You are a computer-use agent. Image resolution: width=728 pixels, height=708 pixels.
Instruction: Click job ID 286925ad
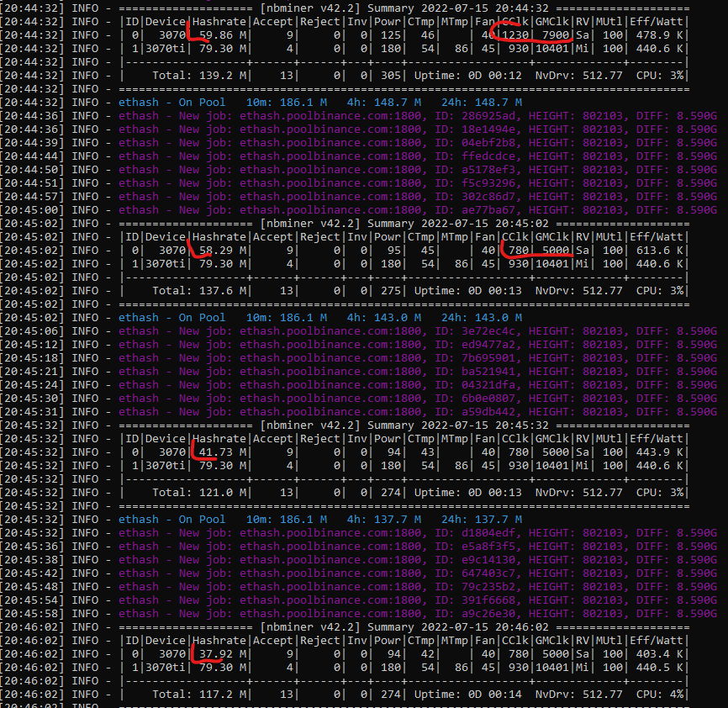coord(488,116)
